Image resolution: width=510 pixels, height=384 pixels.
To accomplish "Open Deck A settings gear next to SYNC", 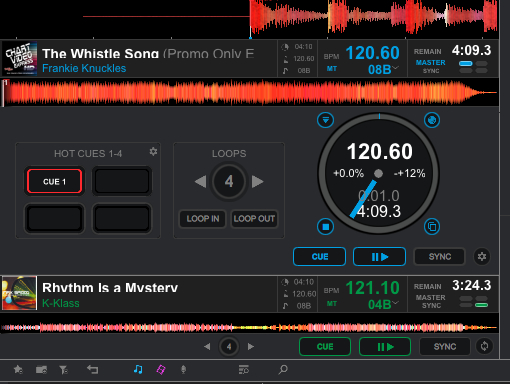I will click(482, 257).
